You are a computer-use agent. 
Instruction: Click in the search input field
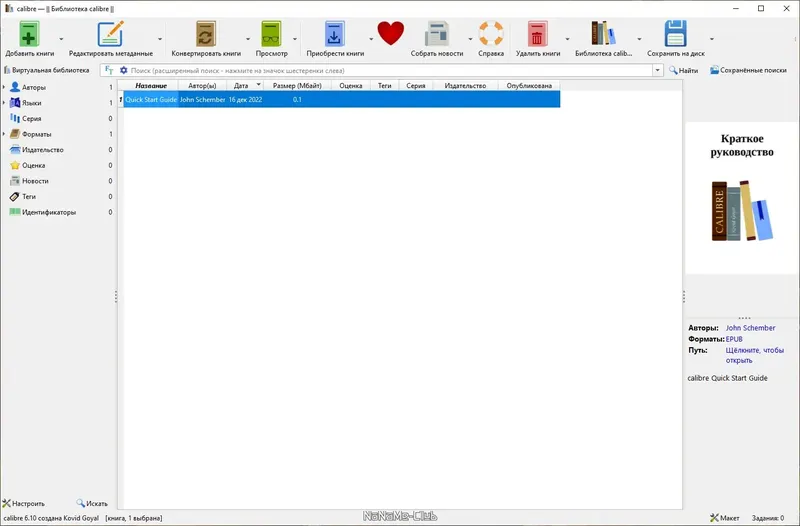click(390, 70)
